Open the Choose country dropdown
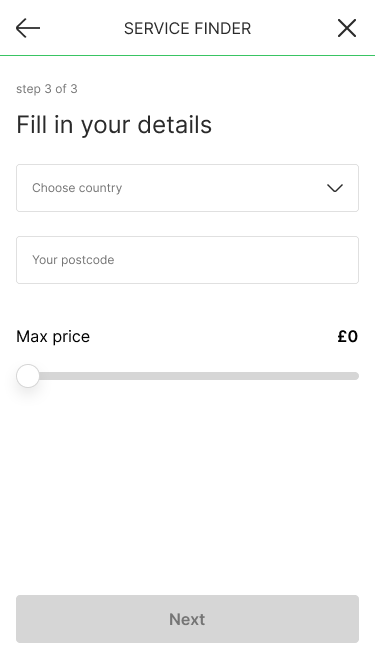Image resolution: width=375 pixels, height=667 pixels. 188,188
